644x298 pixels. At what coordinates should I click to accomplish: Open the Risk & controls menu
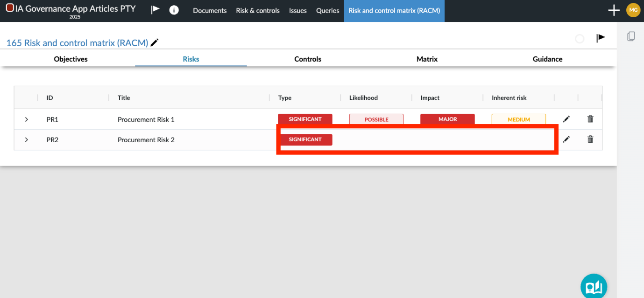[x=258, y=11]
